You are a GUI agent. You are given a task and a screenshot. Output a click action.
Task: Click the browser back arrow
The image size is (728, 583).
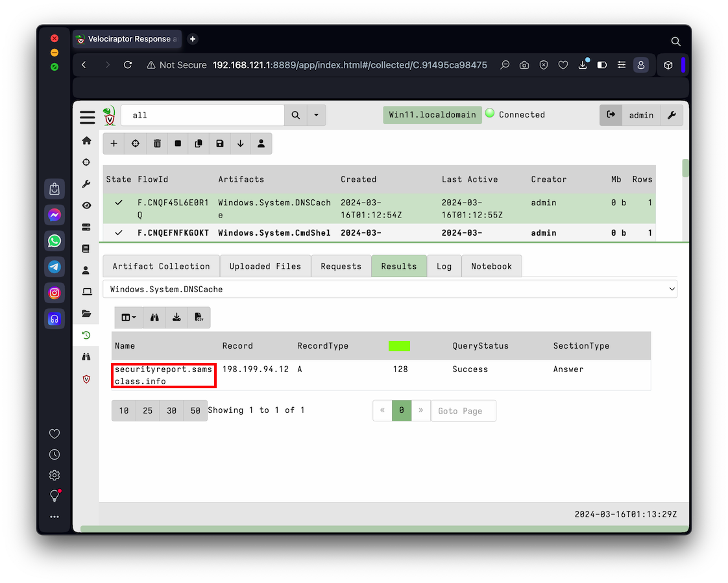(x=84, y=65)
